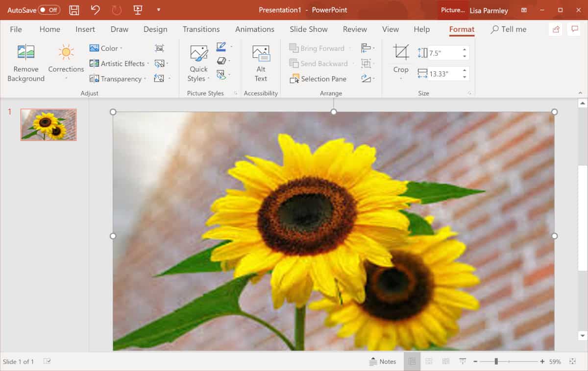Viewport: 588px width, 371px height.
Task: Expand the Crop dropdown options
Action: click(x=400, y=76)
